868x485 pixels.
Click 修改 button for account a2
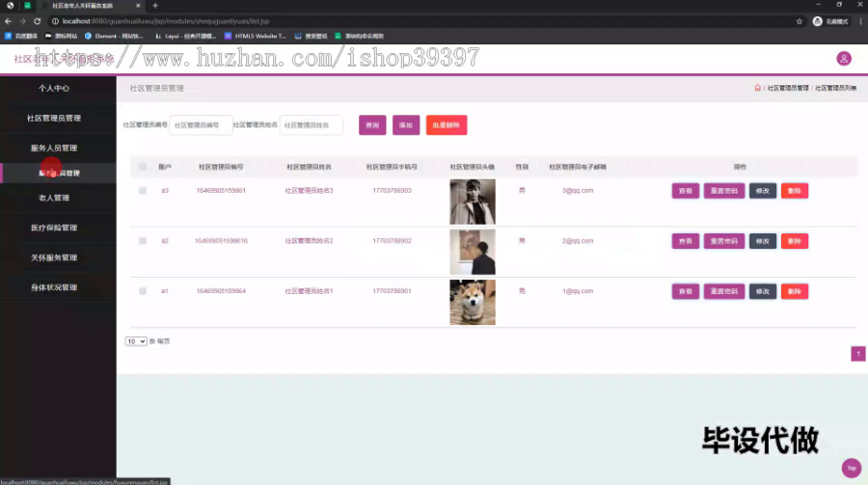pos(763,241)
